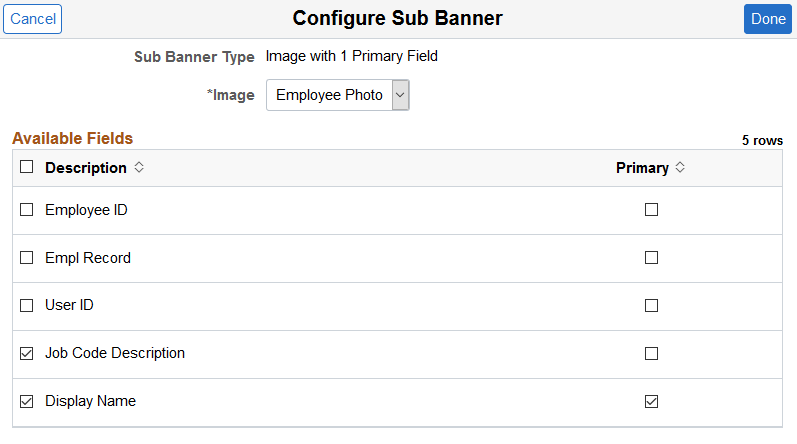This screenshot has width=797, height=444.
Task: Set Empl Record as Primary field
Action: 651,258
